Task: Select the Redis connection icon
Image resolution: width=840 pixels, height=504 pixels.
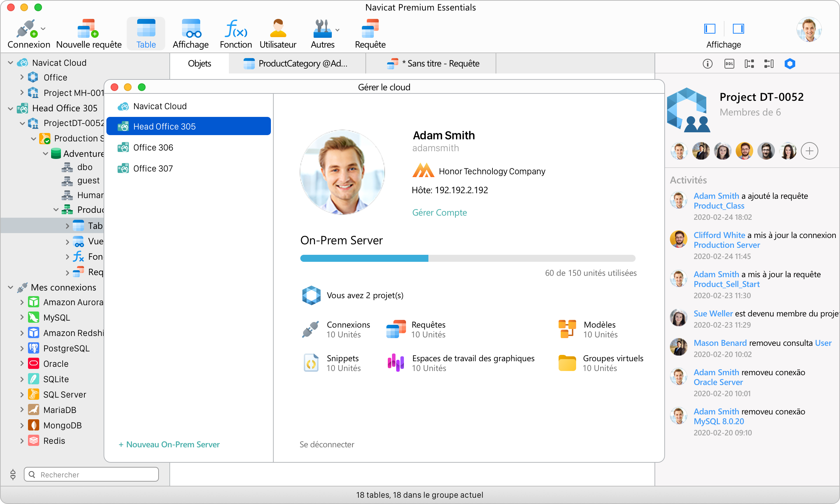Action: tap(34, 441)
